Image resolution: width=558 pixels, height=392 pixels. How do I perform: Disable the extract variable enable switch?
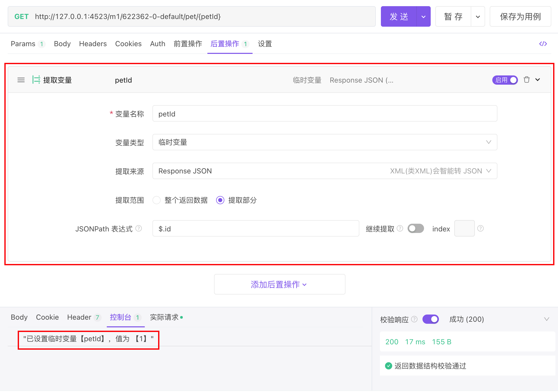pos(505,80)
